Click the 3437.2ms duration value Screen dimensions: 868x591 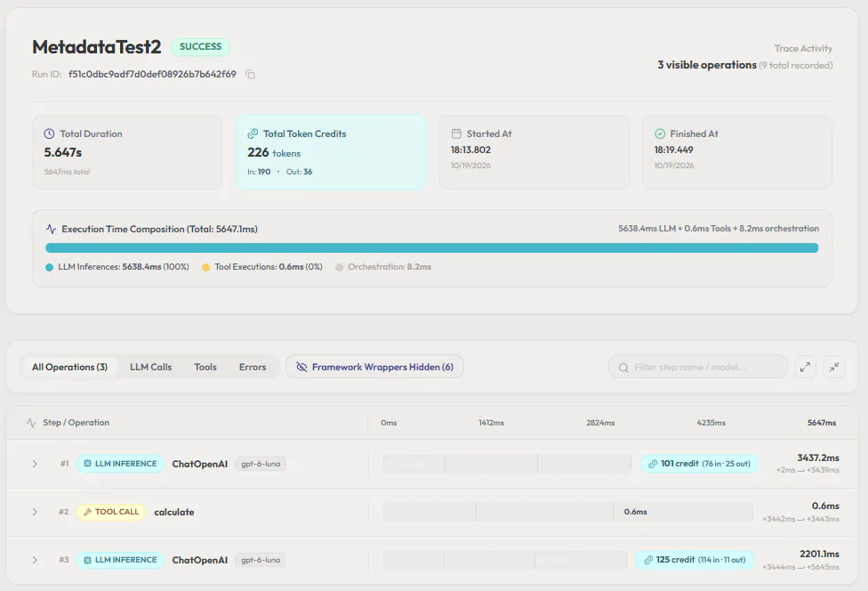click(818, 457)
